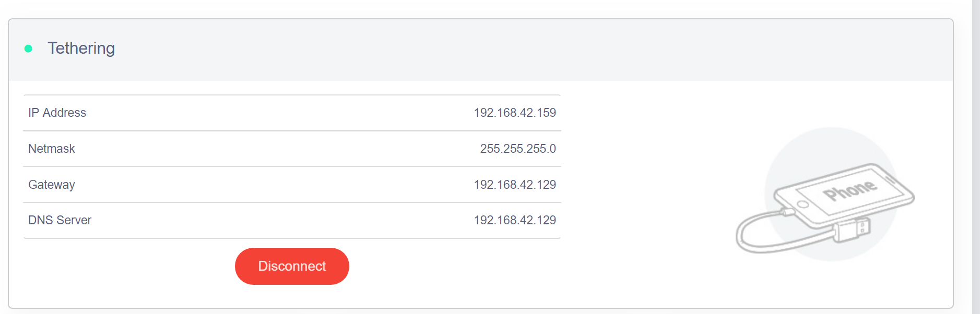This screenshot has height=314, width=980.
Task: Click the vertical scrollbar on the right edge
Action: 975,156
